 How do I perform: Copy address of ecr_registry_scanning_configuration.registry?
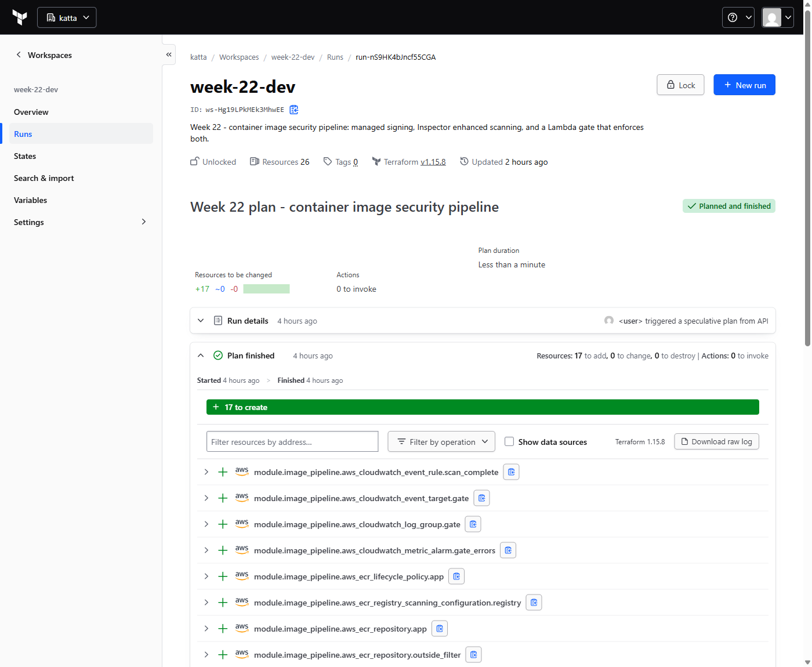click(534, 603)
